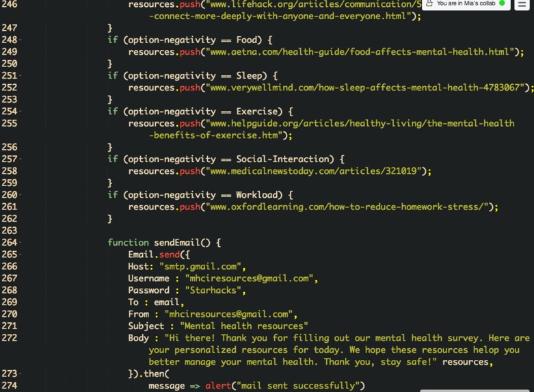The width and height of the screenshot is (534, 392).
Task: Click the "smtp.gmail.com" host string
Action: pos(200,267)
